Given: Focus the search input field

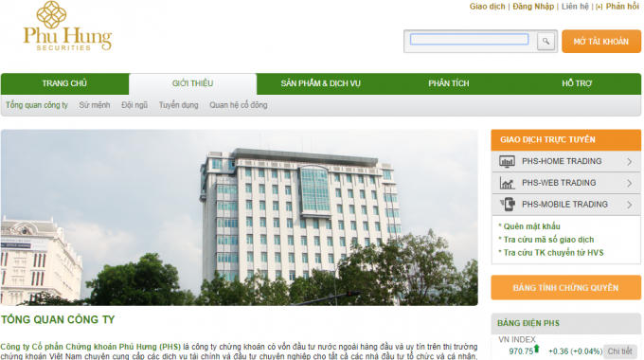Looking at the screenshot, I should click(469, 40).
